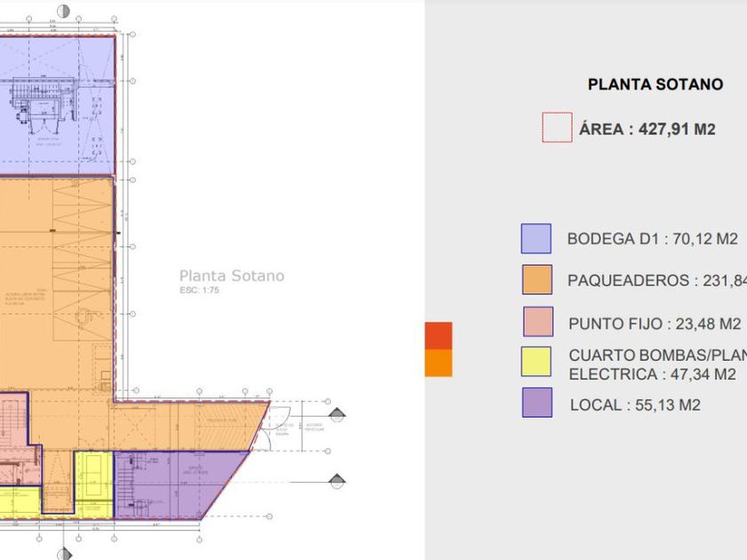Click the section marker symbol at bottom of plan
The height and width of the screenshot is (560, 747).
pyautogui.click(x=64, y=554)
